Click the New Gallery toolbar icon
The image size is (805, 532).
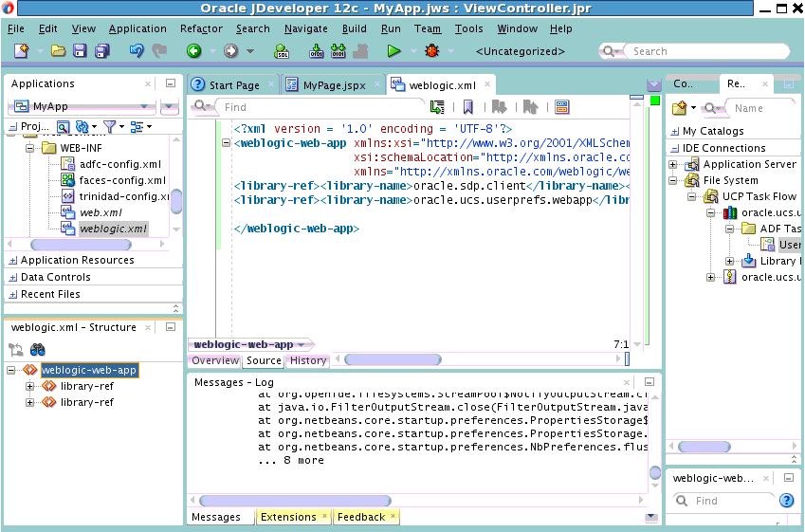(22, 51)
